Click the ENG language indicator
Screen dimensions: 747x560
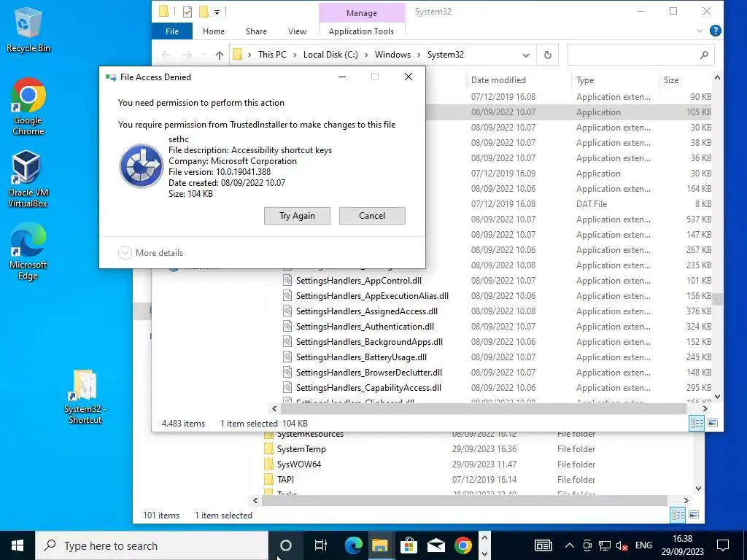(643, 545)
